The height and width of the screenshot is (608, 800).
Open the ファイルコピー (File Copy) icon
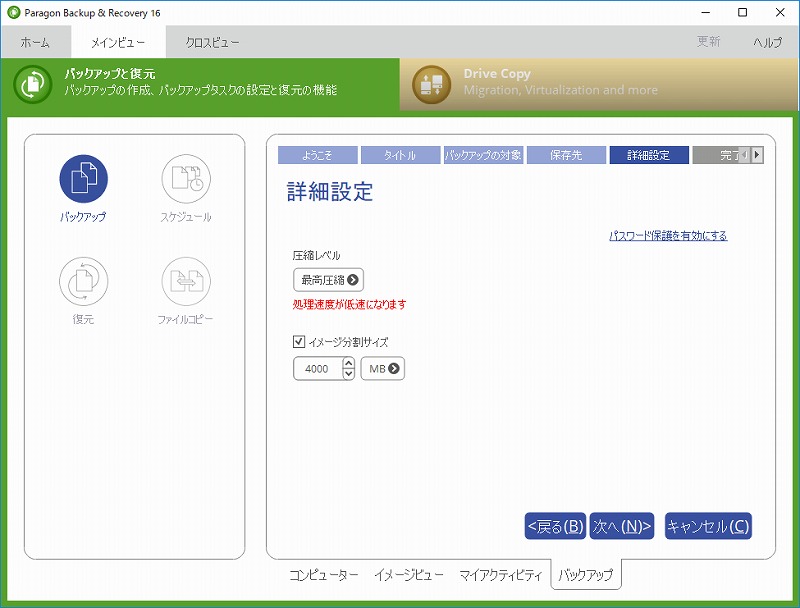click(x=186, y=281)
